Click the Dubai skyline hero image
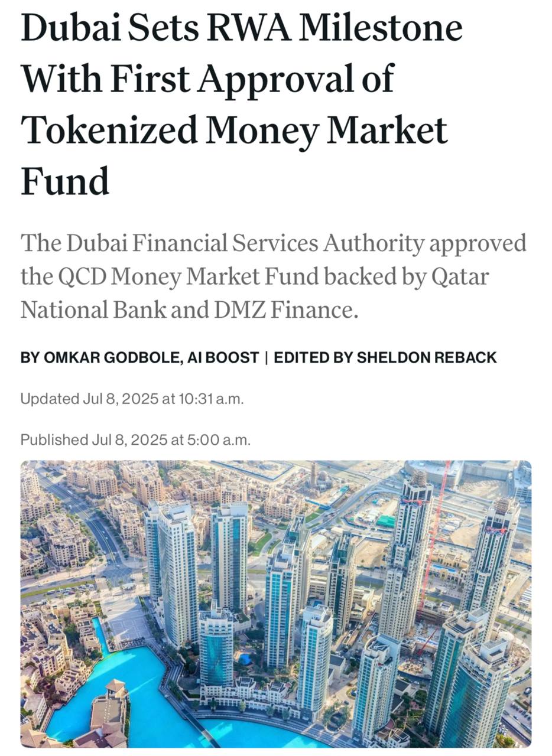Screen dimensions: 552x756 tap(276, 604)
